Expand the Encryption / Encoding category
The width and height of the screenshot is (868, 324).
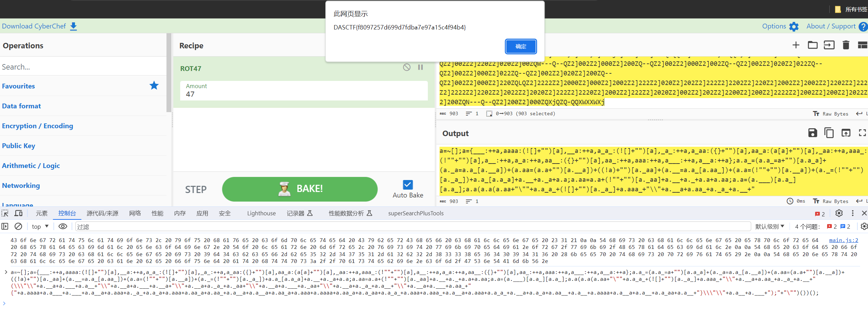[x=83, y=126]
